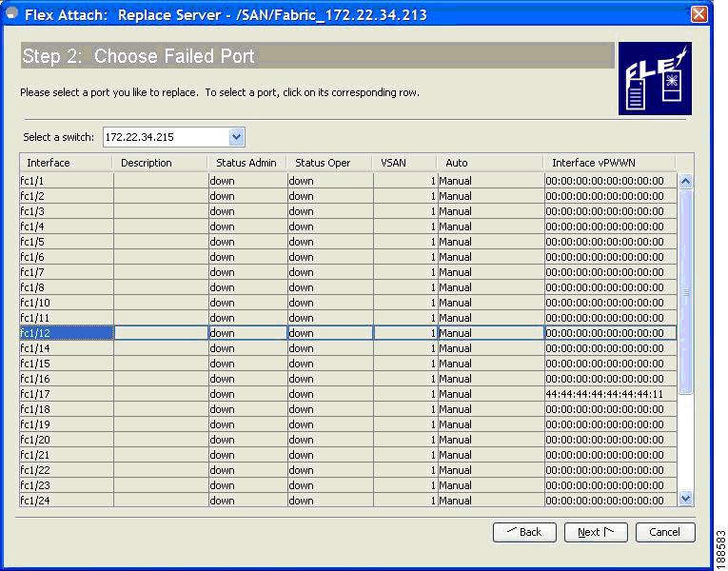This screenshot has width=728, height=571.
Task: Sort by the Interface vPWWN column header
Action: pyautogui.click(x=609, y=163)
